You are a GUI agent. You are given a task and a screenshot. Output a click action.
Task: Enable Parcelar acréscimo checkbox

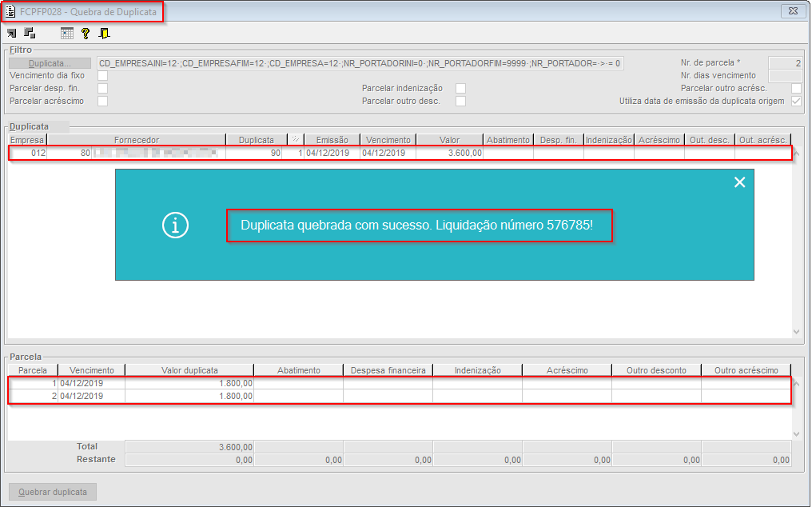pyautogui.click(x=102, y=101)
